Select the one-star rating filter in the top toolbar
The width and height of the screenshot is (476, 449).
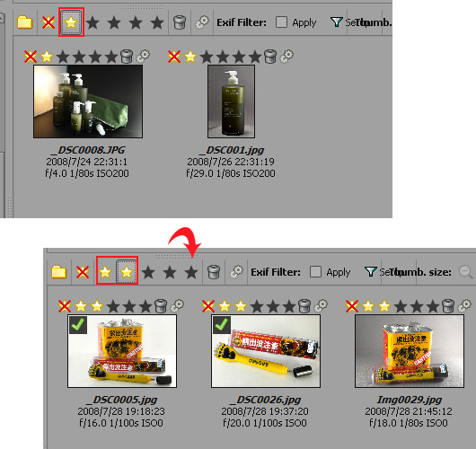click(x=71, y=22)
